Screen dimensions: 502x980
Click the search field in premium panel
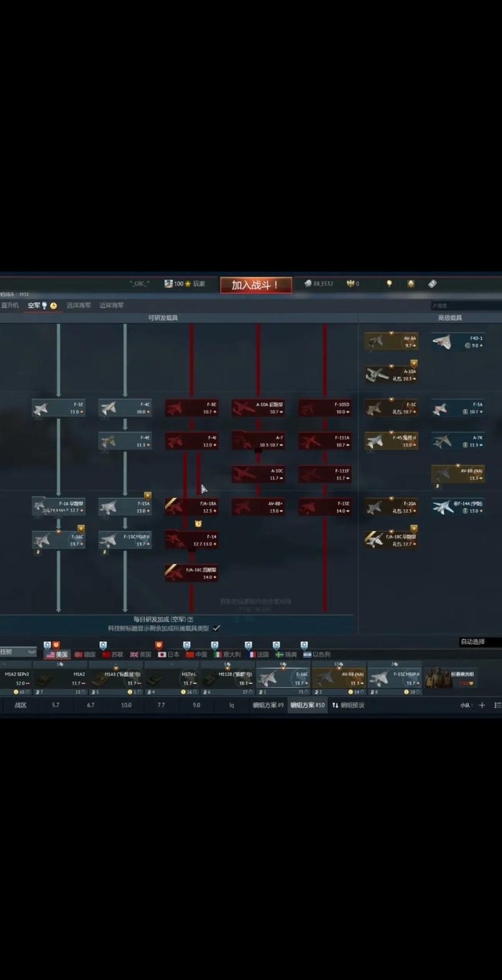(x=465, y=306)
